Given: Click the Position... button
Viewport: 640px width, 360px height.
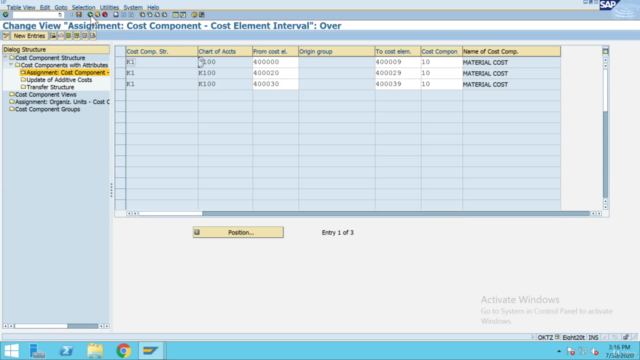Looking at the screenshot, I should tap(238, 232).
